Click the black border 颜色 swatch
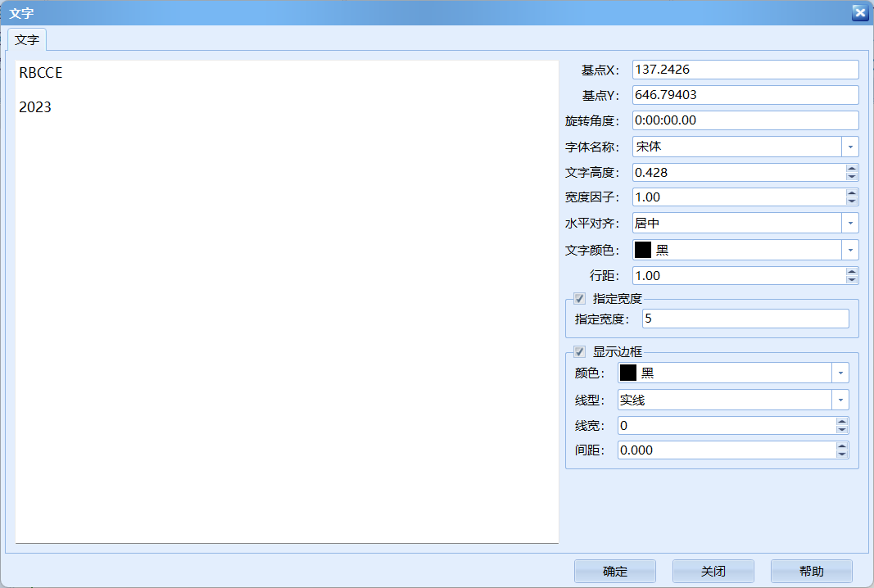This screenshot has width=874, height=588. pos(628,373)
